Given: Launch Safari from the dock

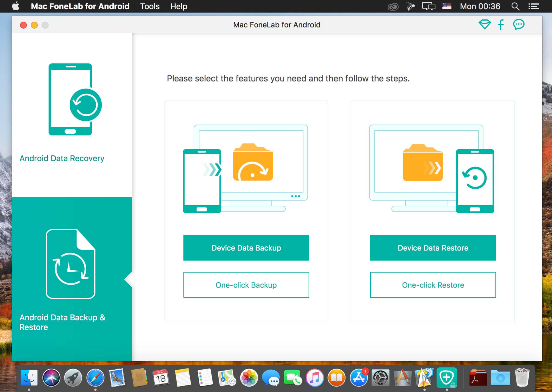Looking at the screenshot, I should [x=95, y=377].
